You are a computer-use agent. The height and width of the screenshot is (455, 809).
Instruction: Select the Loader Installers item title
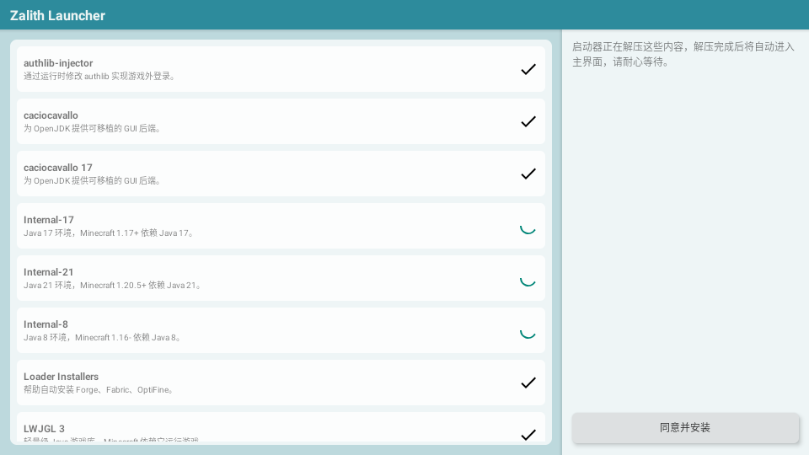click(x=61, y=376)
